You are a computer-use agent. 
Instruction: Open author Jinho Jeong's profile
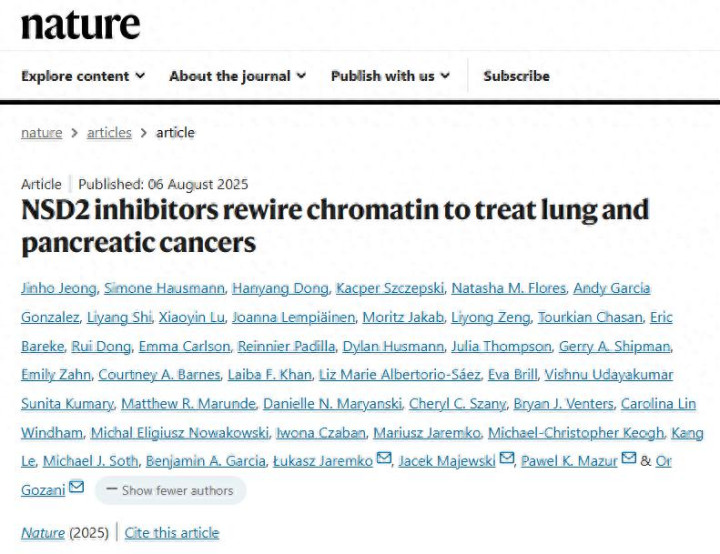[59, 288]
